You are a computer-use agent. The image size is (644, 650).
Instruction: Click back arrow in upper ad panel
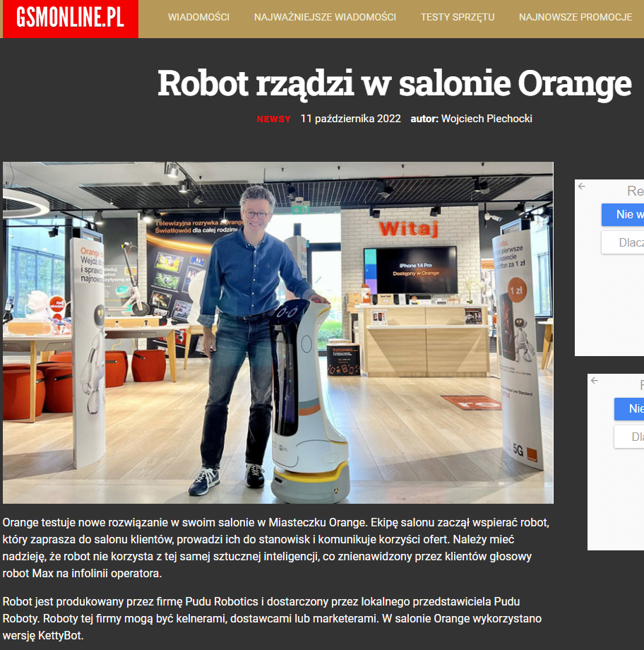tap(582, 187)
